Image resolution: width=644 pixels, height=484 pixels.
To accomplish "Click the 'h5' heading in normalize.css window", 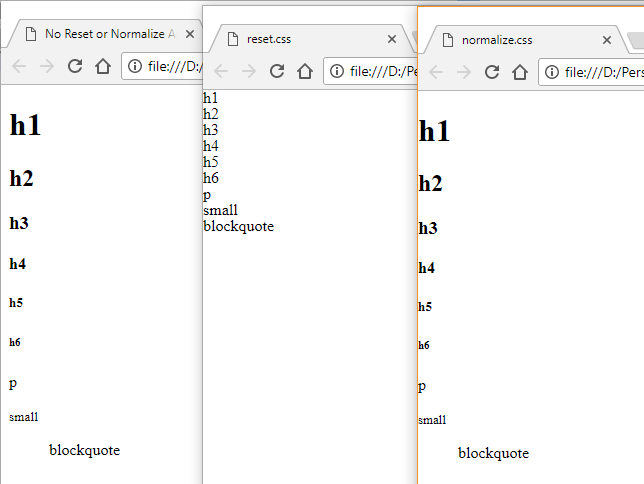I will click(425, 307).
